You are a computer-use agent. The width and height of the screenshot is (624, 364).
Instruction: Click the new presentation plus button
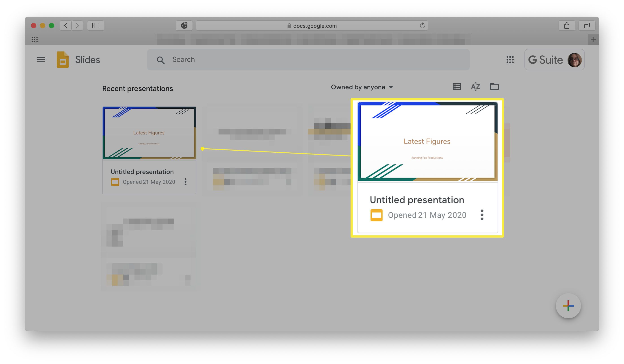569,306
